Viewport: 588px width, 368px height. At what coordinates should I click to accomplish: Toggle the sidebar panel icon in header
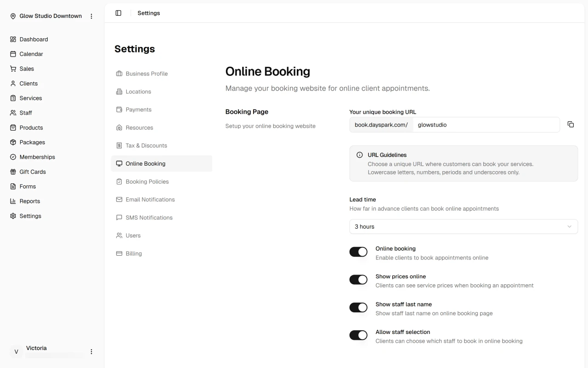(x=119, y=13)
